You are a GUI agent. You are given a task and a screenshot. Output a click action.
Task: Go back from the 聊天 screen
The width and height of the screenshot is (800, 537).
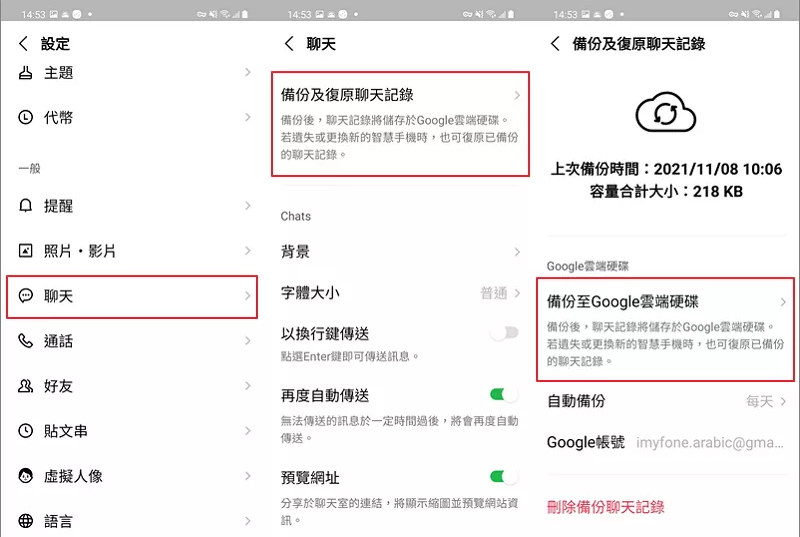click(x=290, y=44)
